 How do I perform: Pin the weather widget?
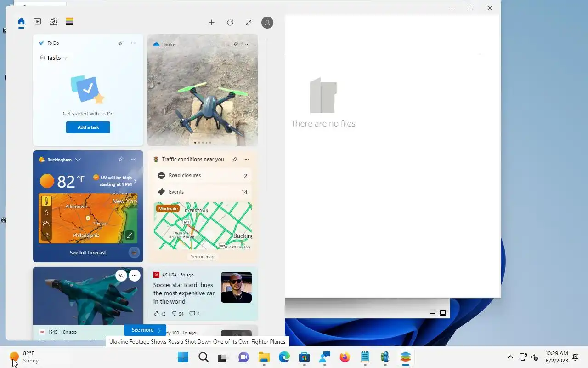[x=121, y=159]
